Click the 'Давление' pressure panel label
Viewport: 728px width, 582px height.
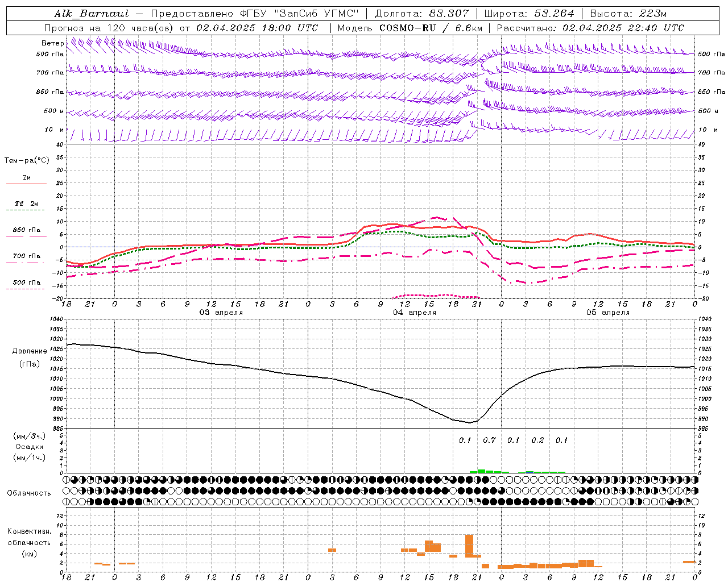[30, 351]
